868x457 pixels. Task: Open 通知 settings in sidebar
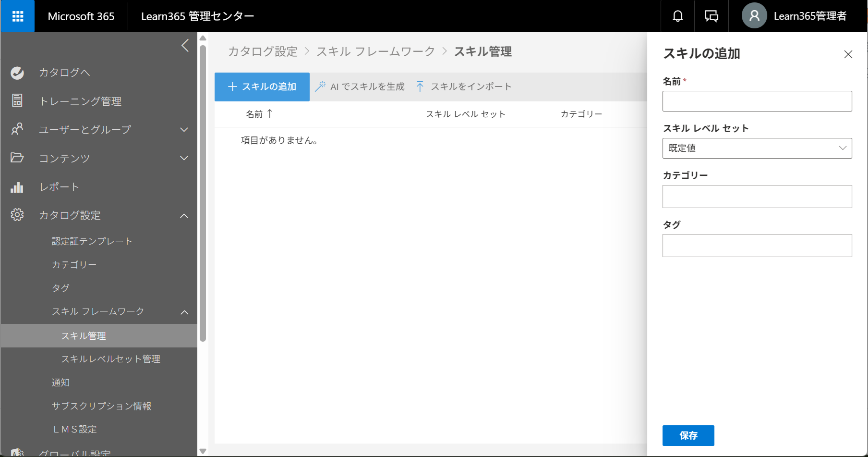[x=60, y=383]
